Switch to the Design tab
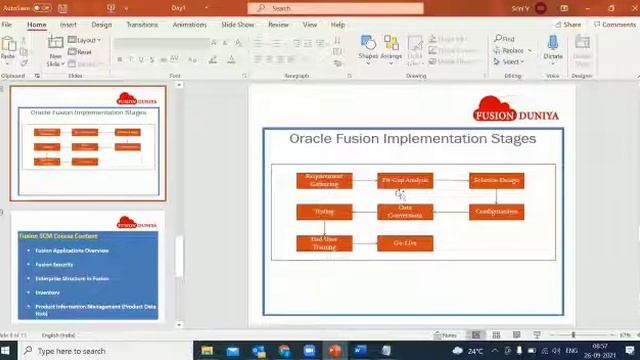 click(x=102, y=24)
